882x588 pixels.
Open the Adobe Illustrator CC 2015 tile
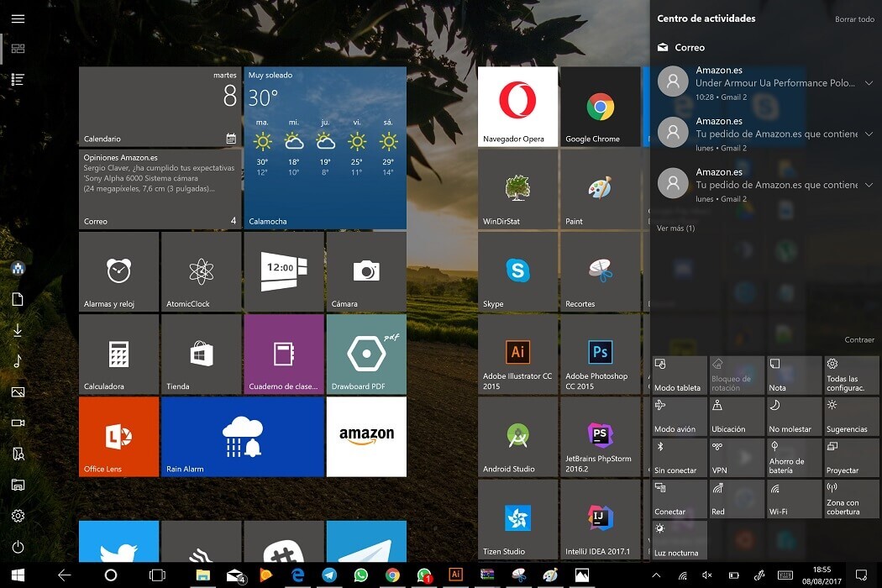pyautogui.click(x=517, y=354)
